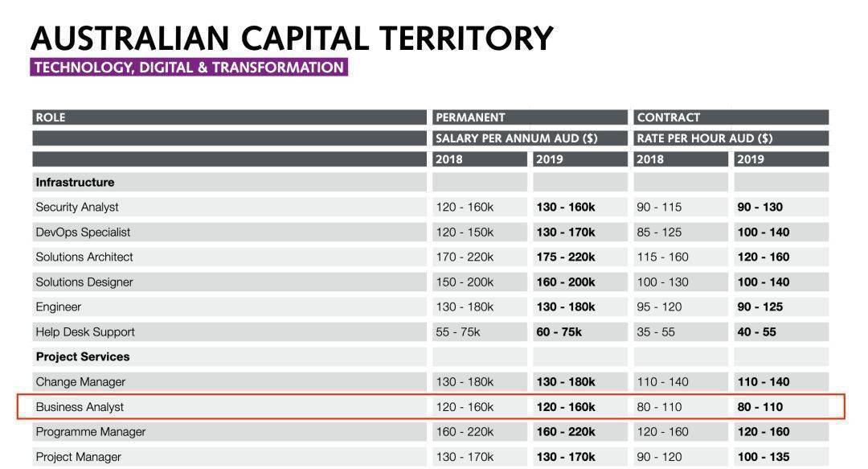Select Business Analyst 2019 salary 120 - 160k
The height and width of the screenshot is (469, 868).
(x=566, y=407)
